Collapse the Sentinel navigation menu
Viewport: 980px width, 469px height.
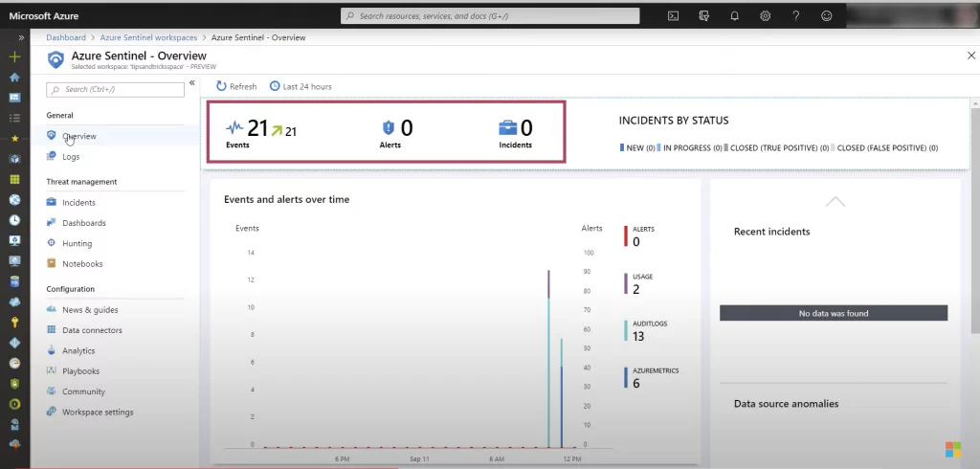[191, 83]
